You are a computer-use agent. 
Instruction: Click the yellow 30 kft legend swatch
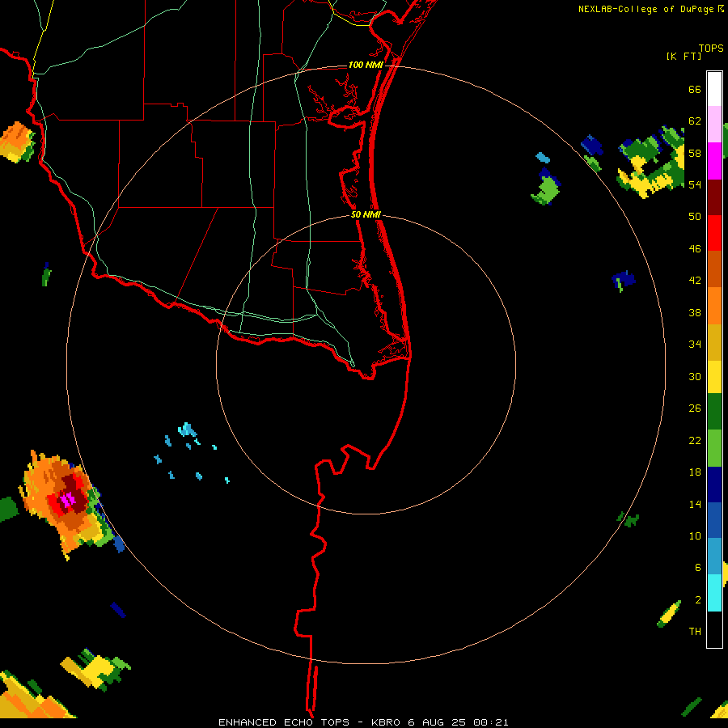pos(714,377)
